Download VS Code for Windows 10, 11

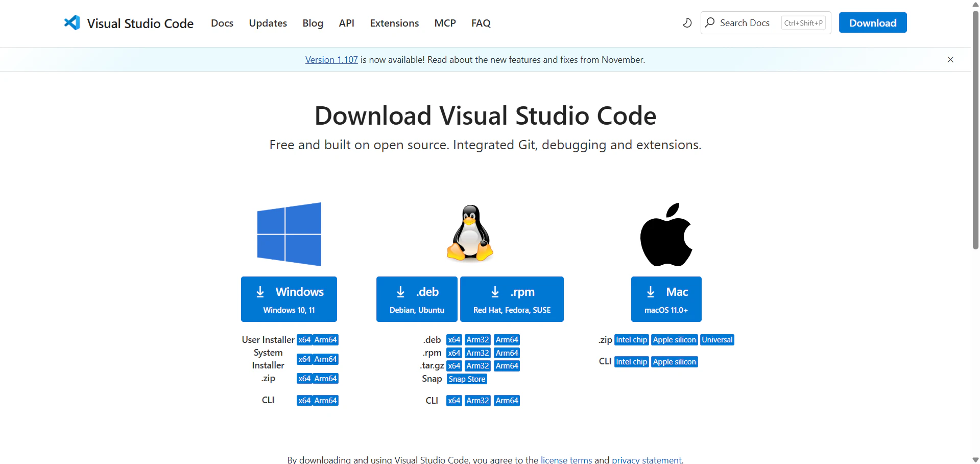click(289, 299)
